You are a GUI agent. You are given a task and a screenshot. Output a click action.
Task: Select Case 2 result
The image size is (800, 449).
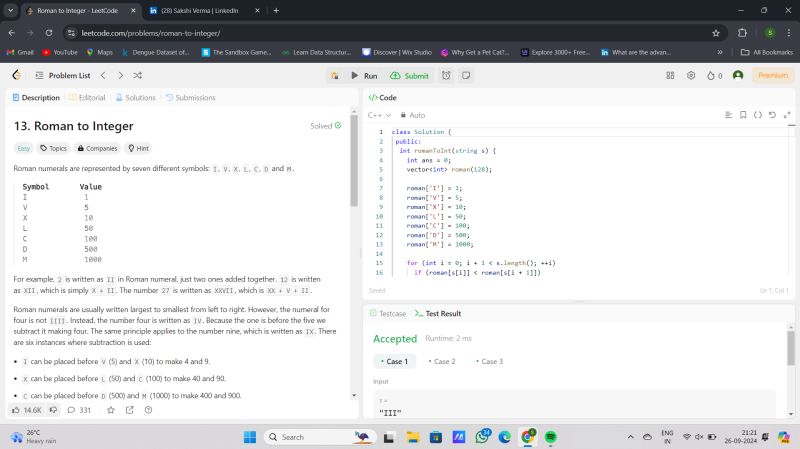click(x=442, y=361)
